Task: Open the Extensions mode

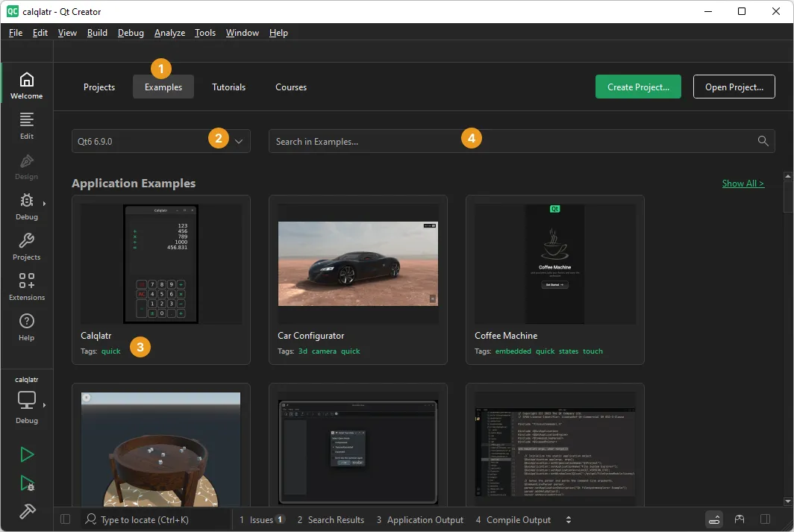Action: (x=26, y=287)
